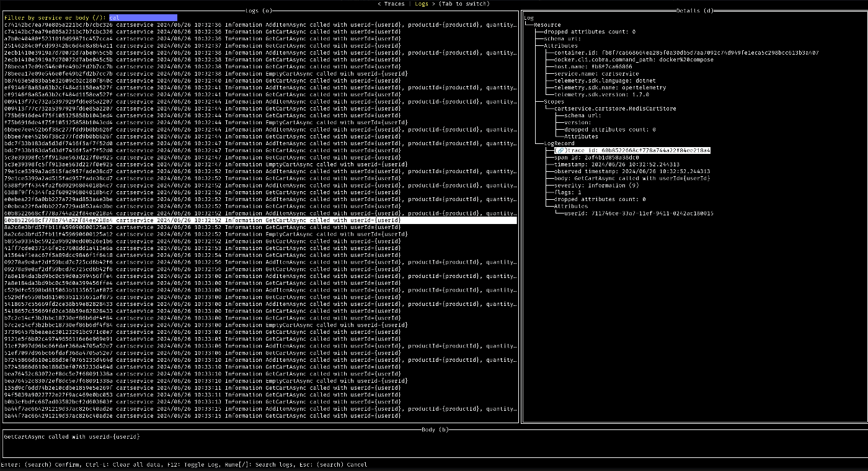868x471 pixels.
Task: Select the Logs tab in the header
Action: 422,4
